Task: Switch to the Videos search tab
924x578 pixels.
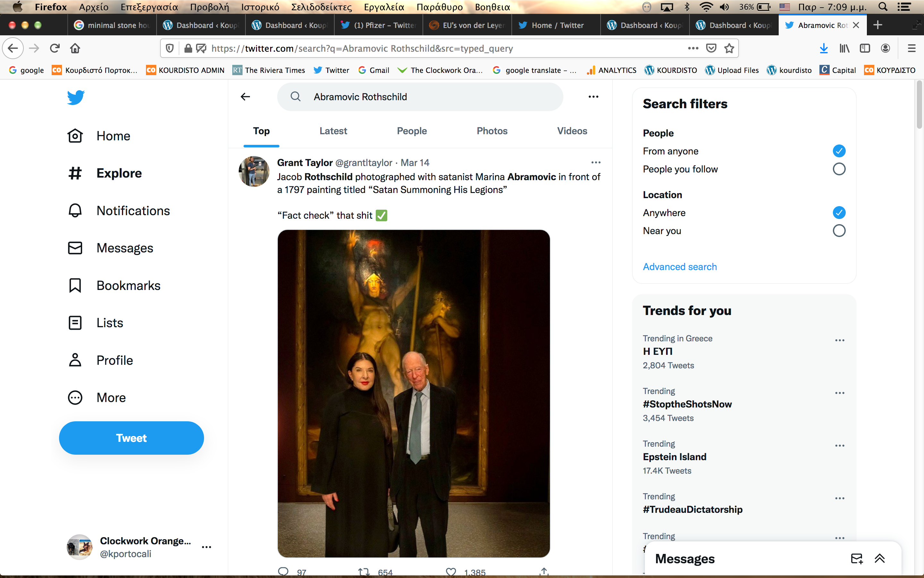Action: point(572,131)
